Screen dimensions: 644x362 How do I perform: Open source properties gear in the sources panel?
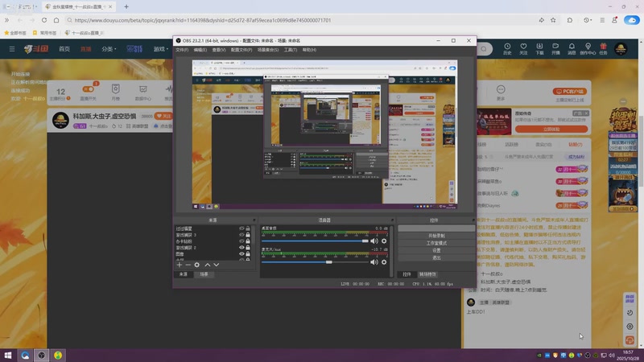coord(196,265)
